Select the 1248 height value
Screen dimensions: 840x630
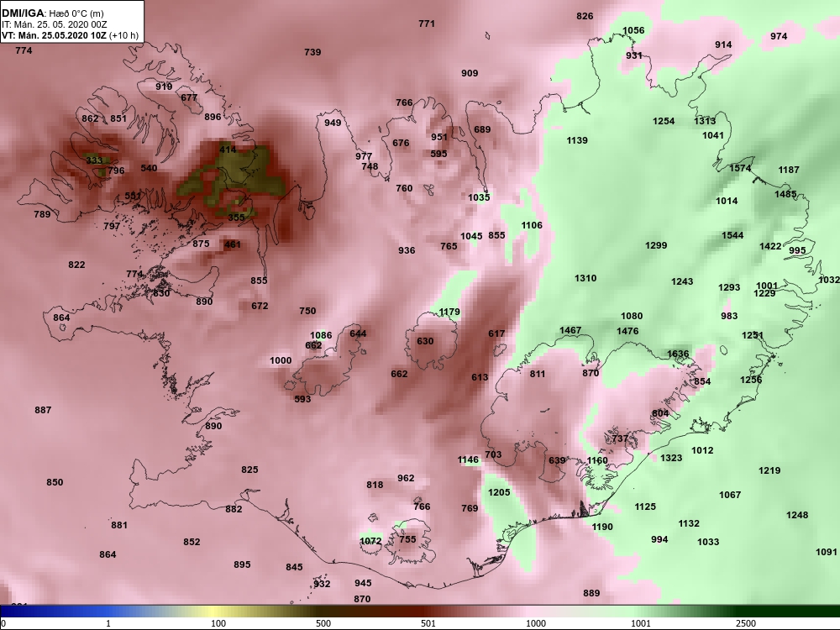(x=797, y=515)
